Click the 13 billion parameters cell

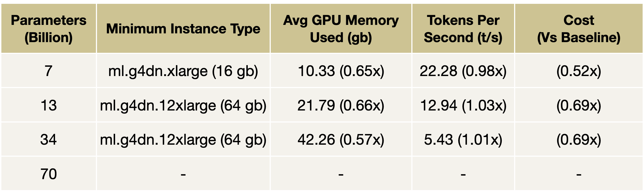(49, 105)
